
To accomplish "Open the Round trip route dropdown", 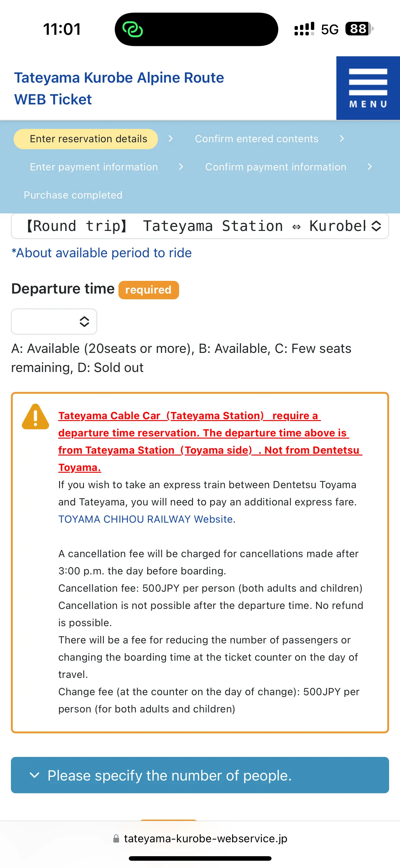I will point(200,226).
